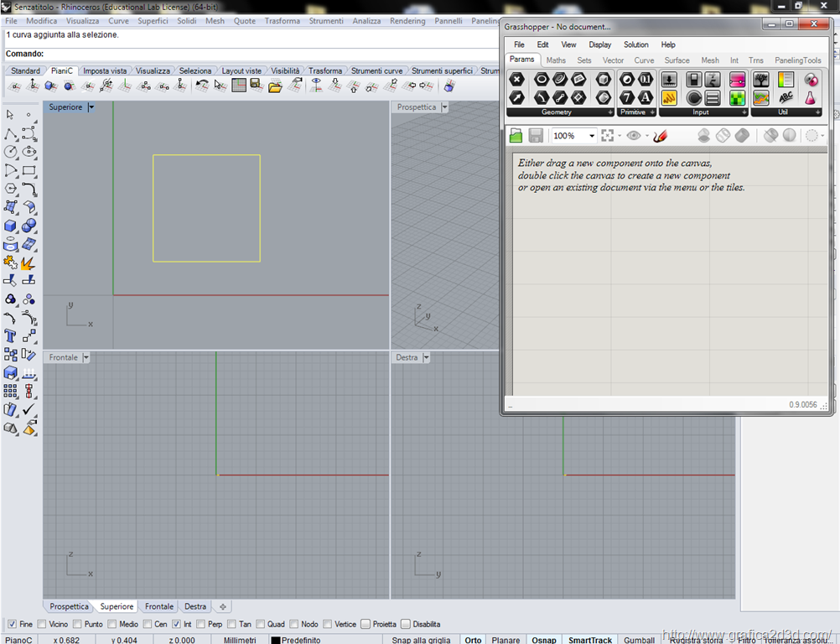Viewport: 840px width, 644px height.
Task: Click the Grasshopper open file folder icon
Action: [516, 136]
